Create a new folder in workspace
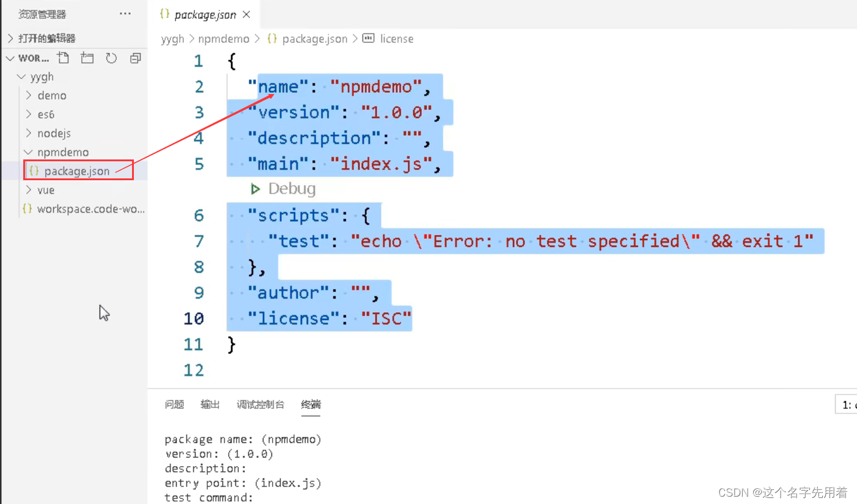The image size is (857, 504). tap(87, 58)
